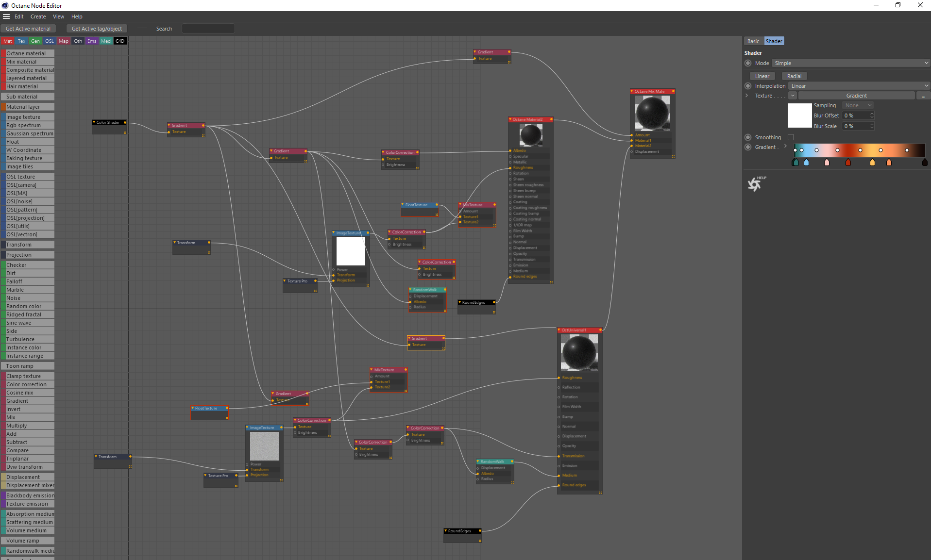Image resolution: width=931 pixels, height=560 pixels.
Task: Toggle the Smoothing checkbox
Action: [x=791, y=137]
